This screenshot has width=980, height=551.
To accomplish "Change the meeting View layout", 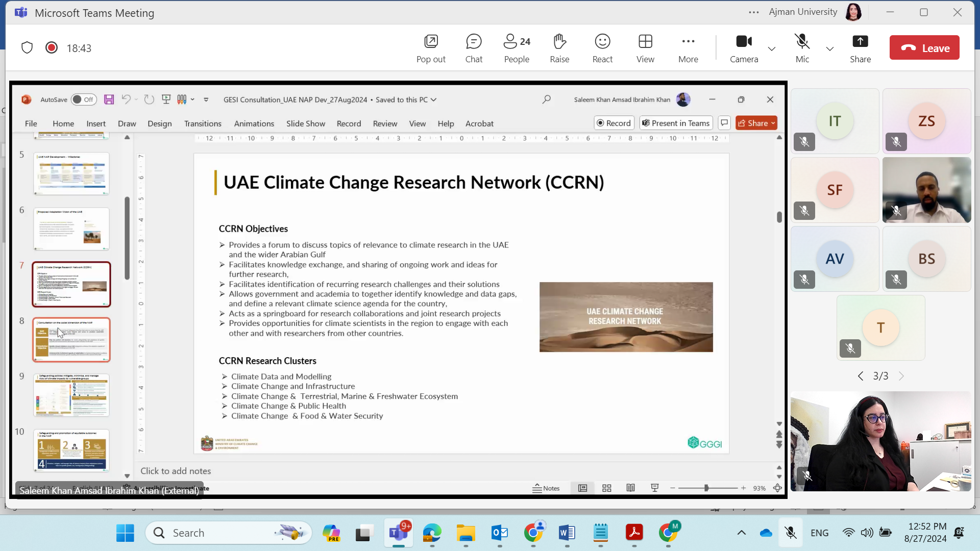I will click(x=645, y=48).
